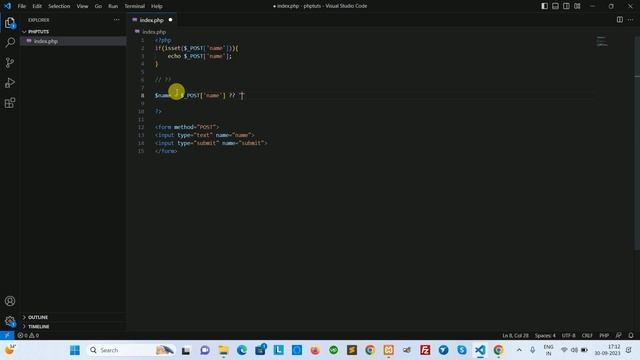The height and width of the screenshot is (360, 640).
Task: Open Microsoft Edge from taskbar
Action: click(x=242, y=350)
